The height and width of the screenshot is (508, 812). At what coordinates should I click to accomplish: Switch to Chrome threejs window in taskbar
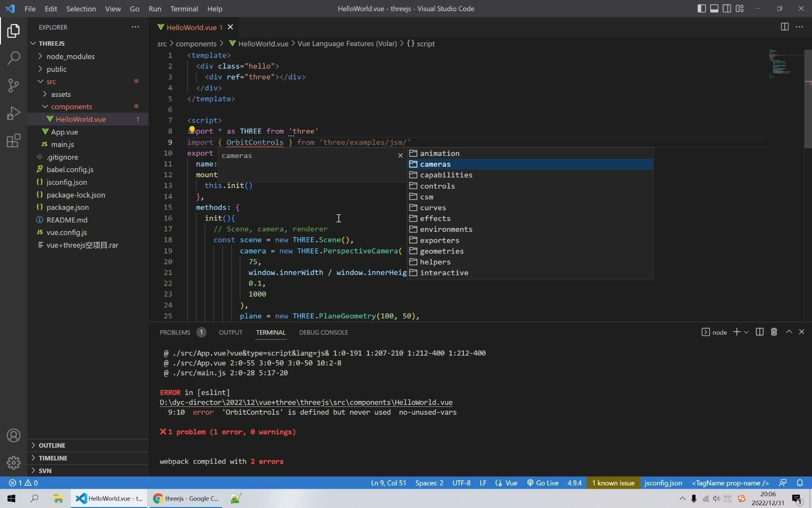click(186, 499)
